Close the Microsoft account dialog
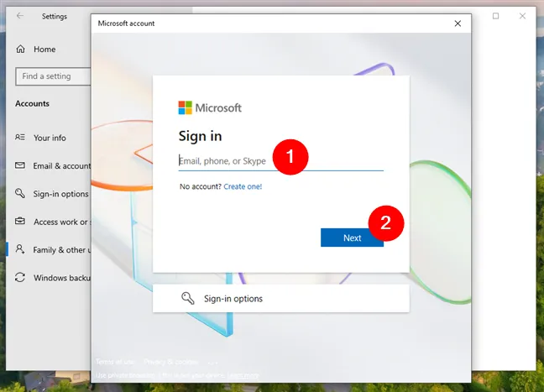Viewport: 544px width, 392px height. pos(458,24)
